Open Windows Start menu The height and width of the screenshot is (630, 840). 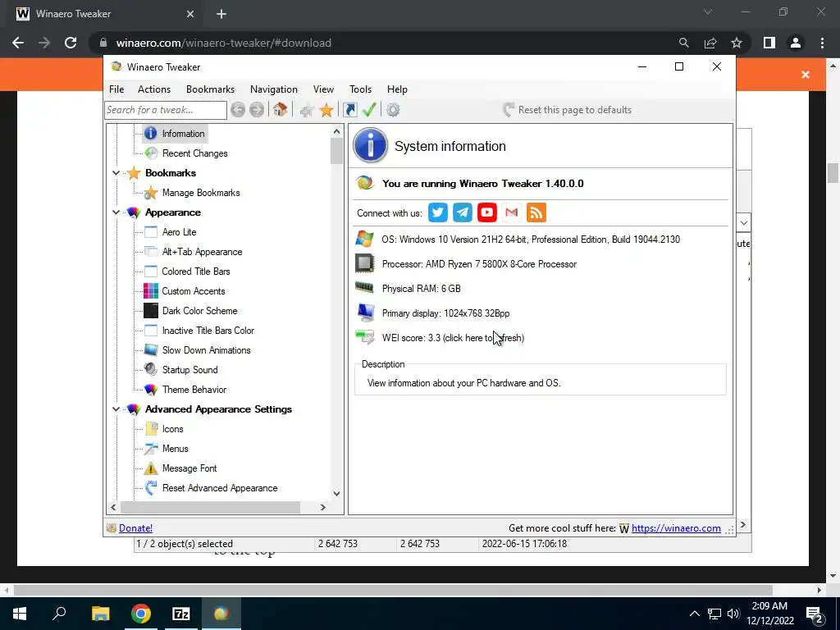(x=20, y=614)
